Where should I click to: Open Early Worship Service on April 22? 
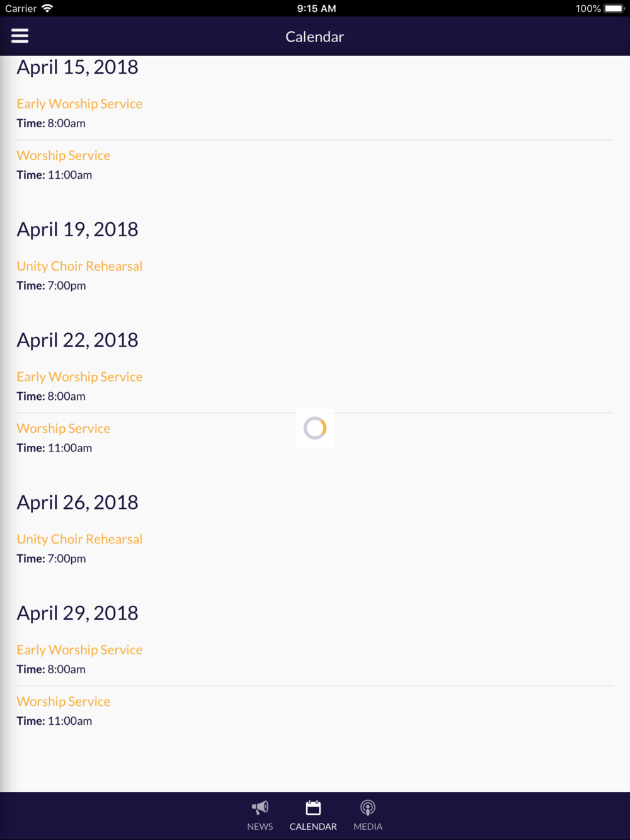point(79,377)
